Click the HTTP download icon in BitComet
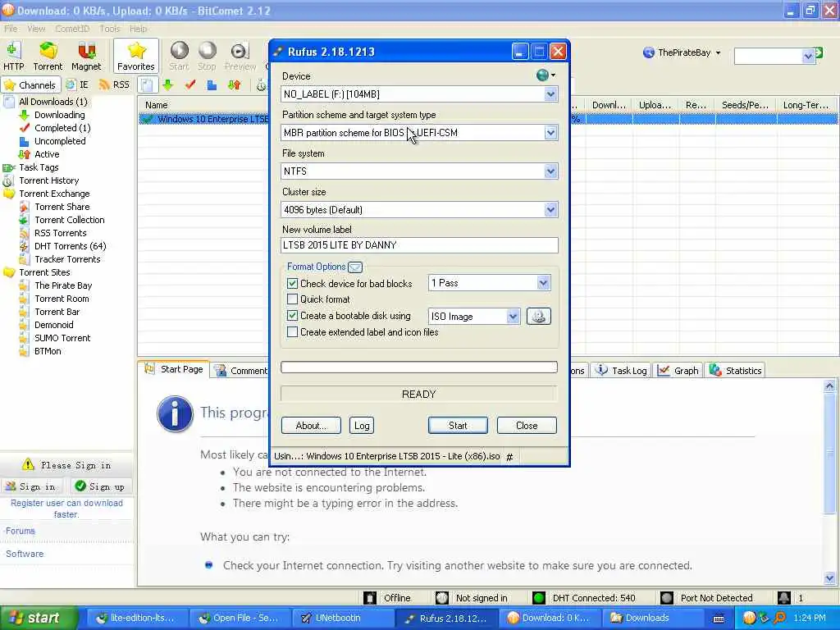The height and width of the screenshot is (630, 840). (x=13, y=56)
